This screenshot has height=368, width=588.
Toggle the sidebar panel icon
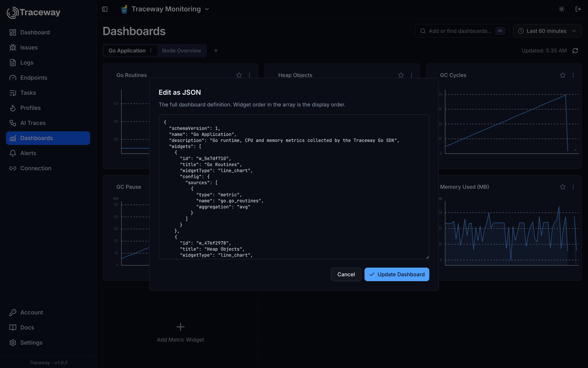click(105, 9)
